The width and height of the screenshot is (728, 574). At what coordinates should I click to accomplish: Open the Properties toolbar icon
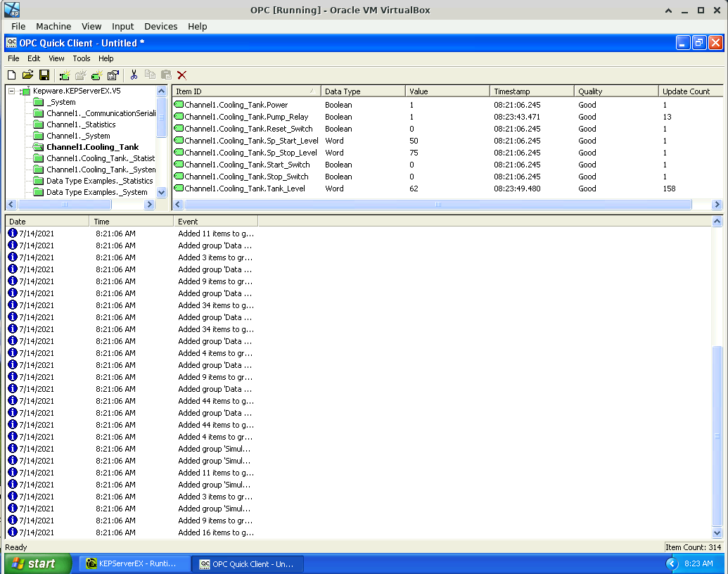coord(113,75)
